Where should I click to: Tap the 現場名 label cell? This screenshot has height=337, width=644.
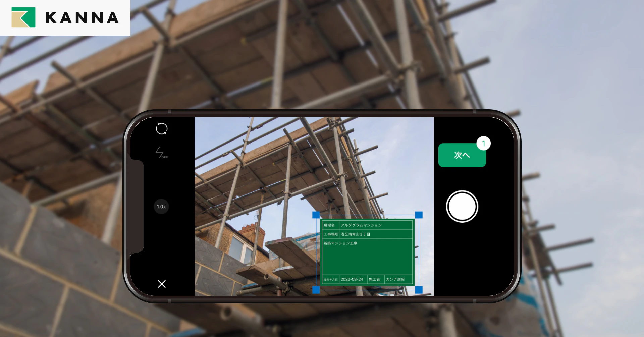(331, 225)
